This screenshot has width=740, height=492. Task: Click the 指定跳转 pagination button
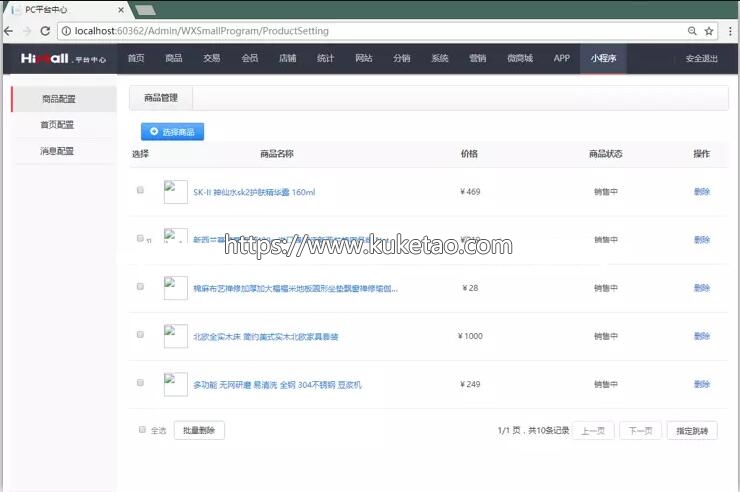pos(691,431)
